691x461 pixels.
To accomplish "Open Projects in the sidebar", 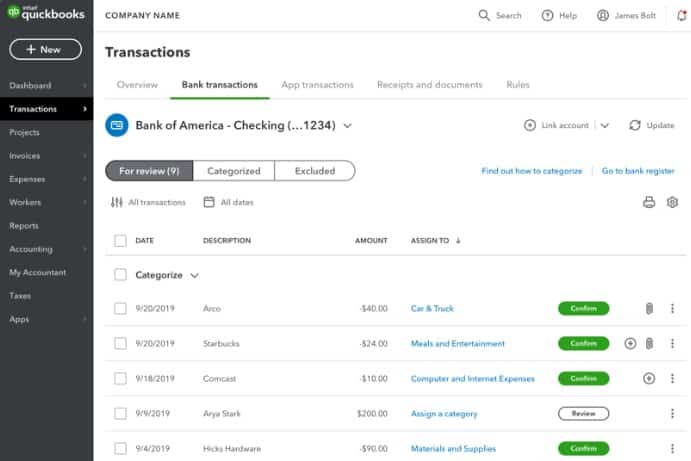I will click(24, 132).
